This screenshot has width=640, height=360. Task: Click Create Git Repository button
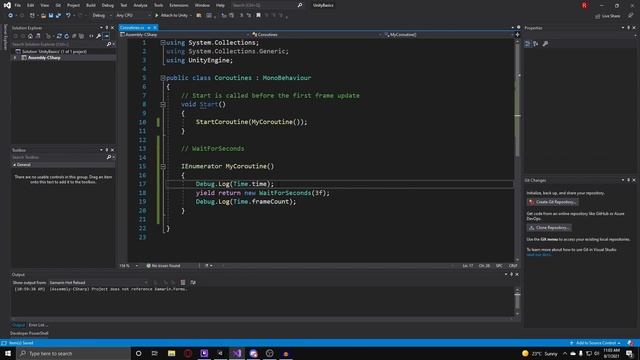click(552, 202)
